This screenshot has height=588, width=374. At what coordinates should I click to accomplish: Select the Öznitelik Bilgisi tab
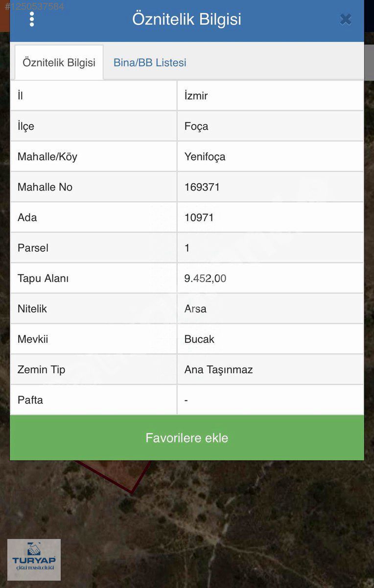pos(59,63)
